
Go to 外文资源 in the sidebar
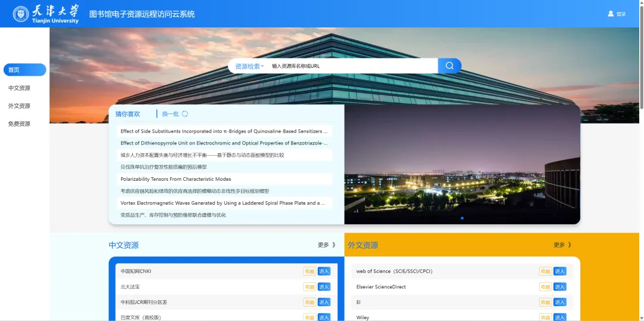(x=19, y=106)
